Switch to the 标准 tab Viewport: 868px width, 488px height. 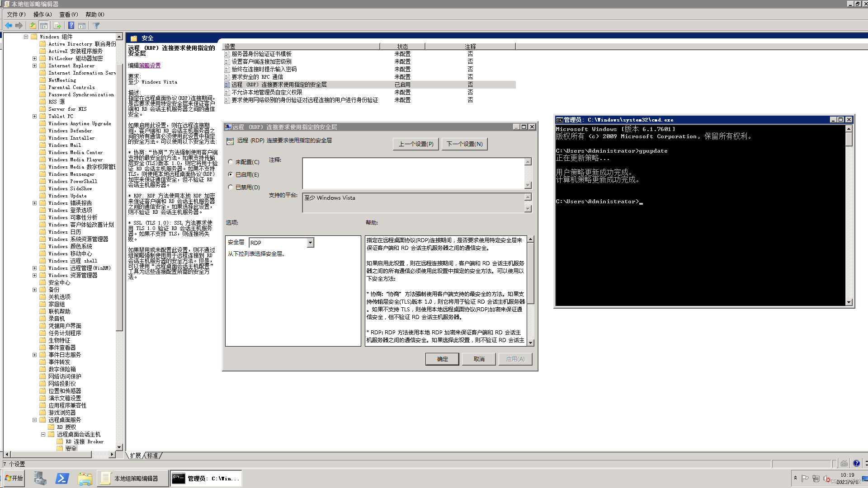(x=153, y=455)
